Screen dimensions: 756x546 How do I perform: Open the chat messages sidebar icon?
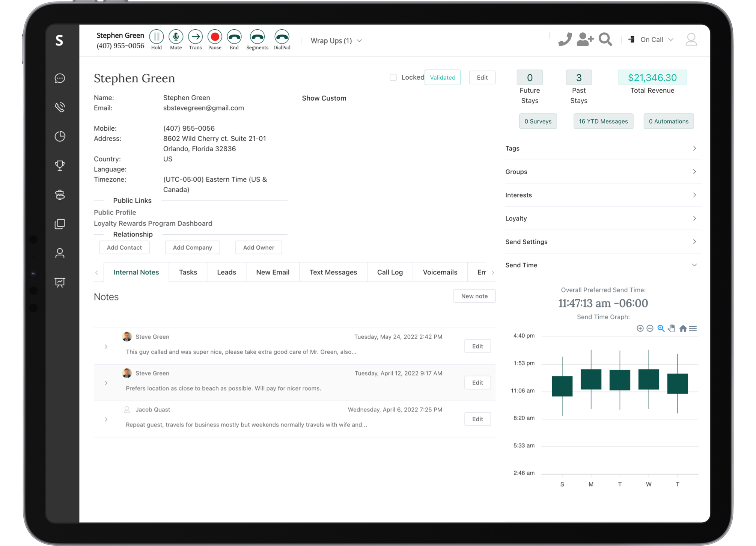60,78
